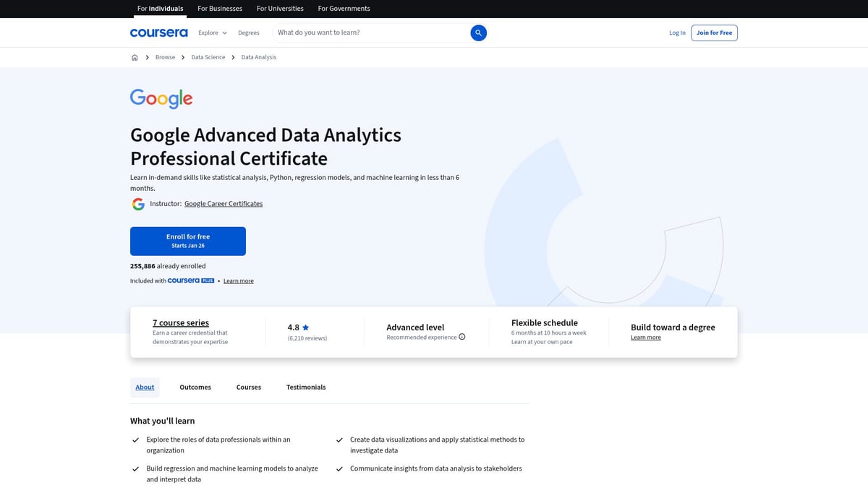Click the '6 months at 10 hours a week' text
This screenshot has width=868, height=488.
(x=549, y=333)
